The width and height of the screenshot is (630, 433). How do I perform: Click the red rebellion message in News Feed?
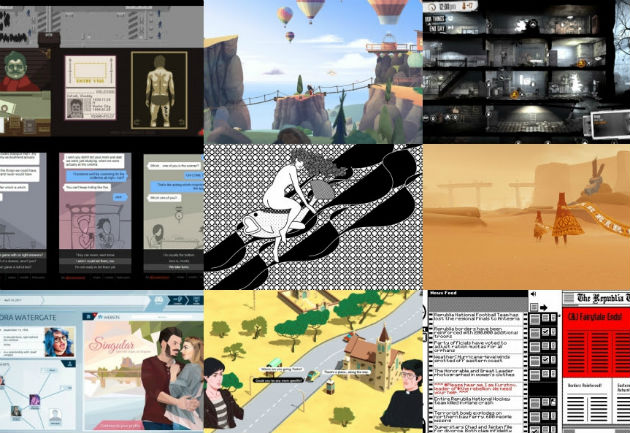476,388
